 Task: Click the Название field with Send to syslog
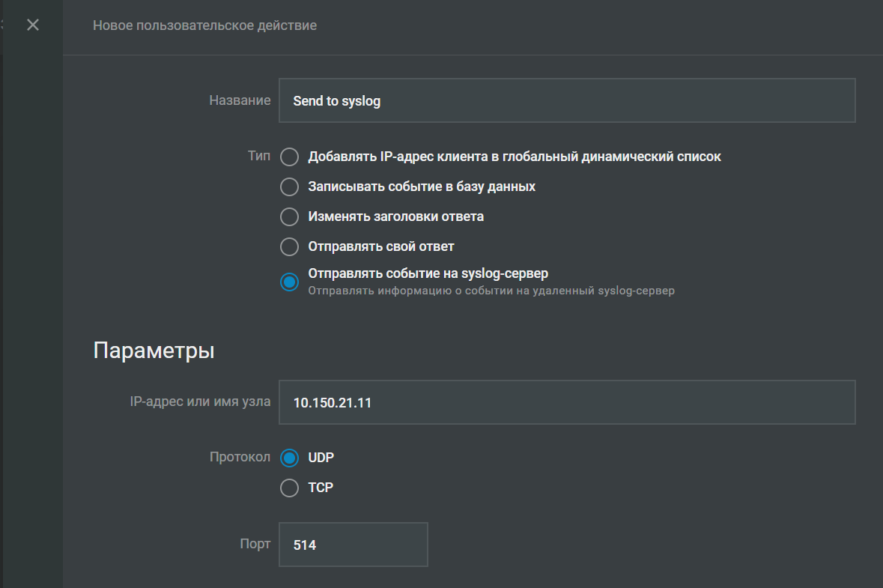566,101
